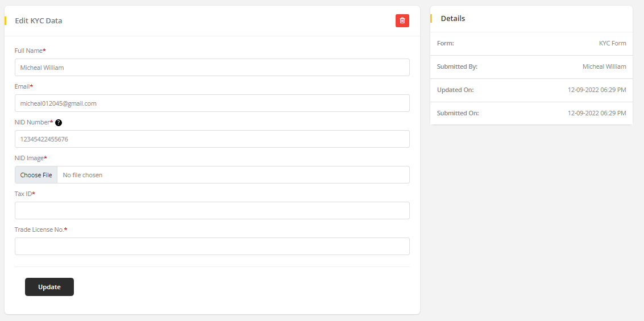
Task: Click the 'NID Image' field label
Action: click(x=29, y=158)
